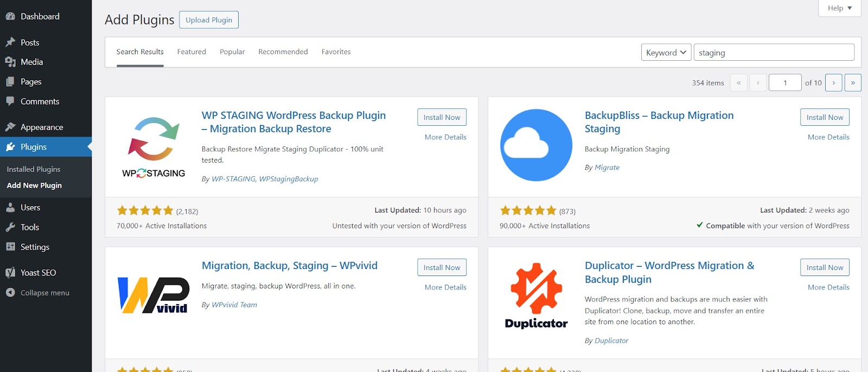868x372 pixels.
Task: Click the Collapse menu arrow icon
Action: 10,292
